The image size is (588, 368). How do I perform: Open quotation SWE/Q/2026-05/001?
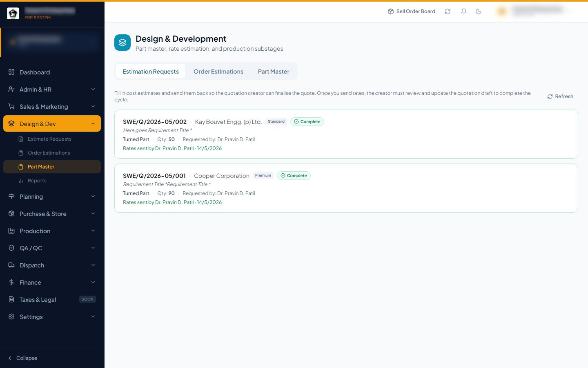pos(154,176)
